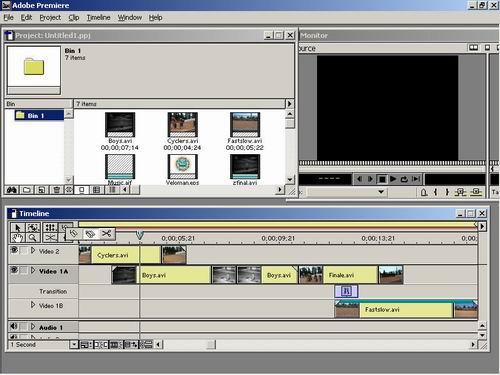Click the Play button in Monitor
500x375 pixels.
[x=393, y=179]
